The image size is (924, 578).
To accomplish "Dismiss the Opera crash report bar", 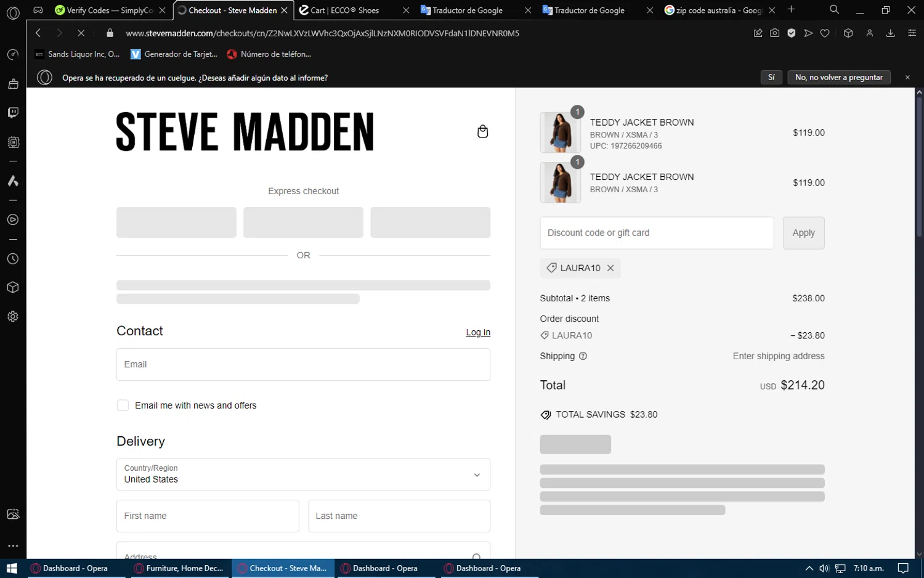I will click(907, 77).
